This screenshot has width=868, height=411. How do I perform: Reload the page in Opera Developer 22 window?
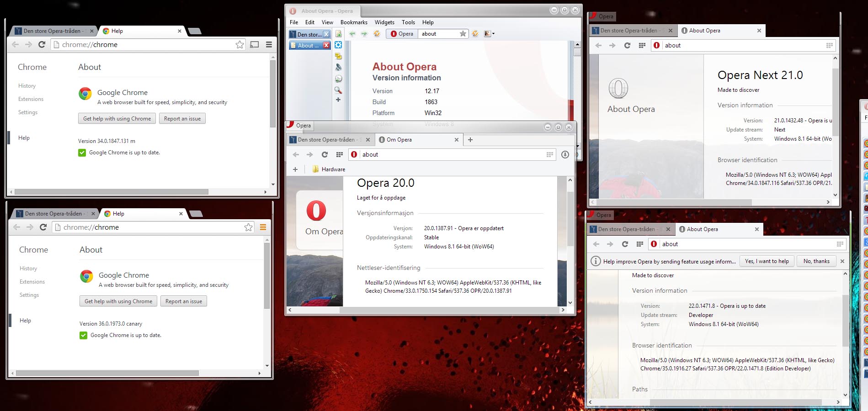(x=625, y=244)
